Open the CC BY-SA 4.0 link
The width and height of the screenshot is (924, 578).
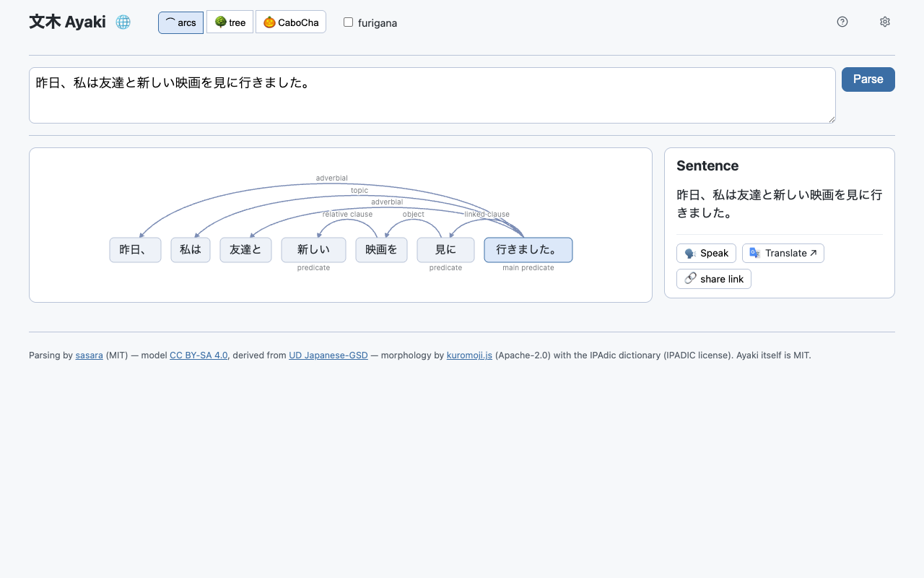(199, 355)
